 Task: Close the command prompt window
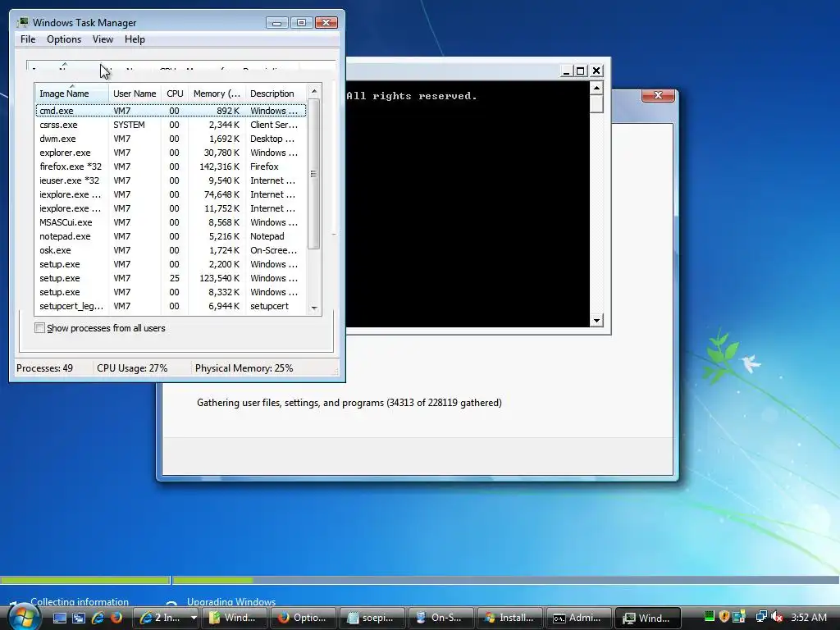[596, 71]
